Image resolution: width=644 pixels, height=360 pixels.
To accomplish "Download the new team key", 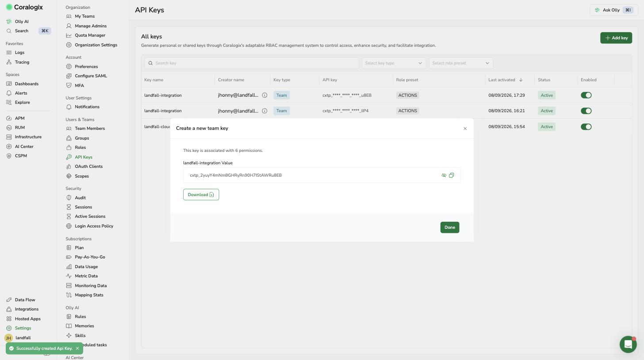I will click(201, 195).
